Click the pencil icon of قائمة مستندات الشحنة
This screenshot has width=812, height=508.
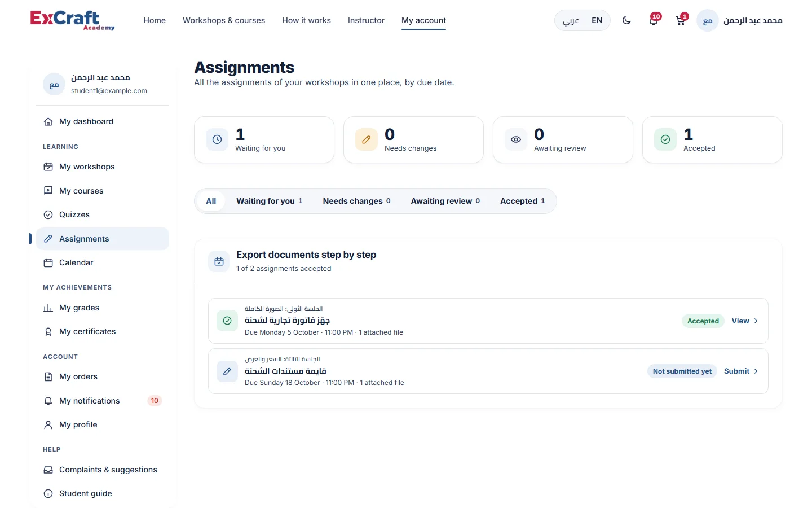[227, 371]
